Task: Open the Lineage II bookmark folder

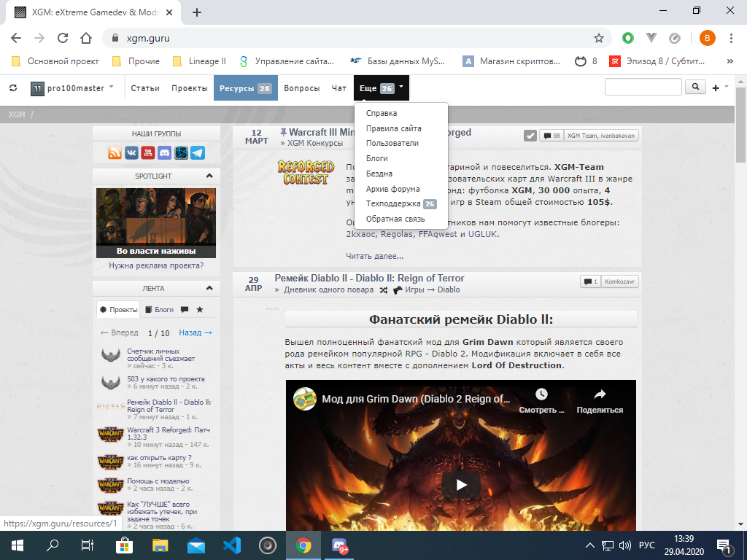Action: click(x=199, y=61)
